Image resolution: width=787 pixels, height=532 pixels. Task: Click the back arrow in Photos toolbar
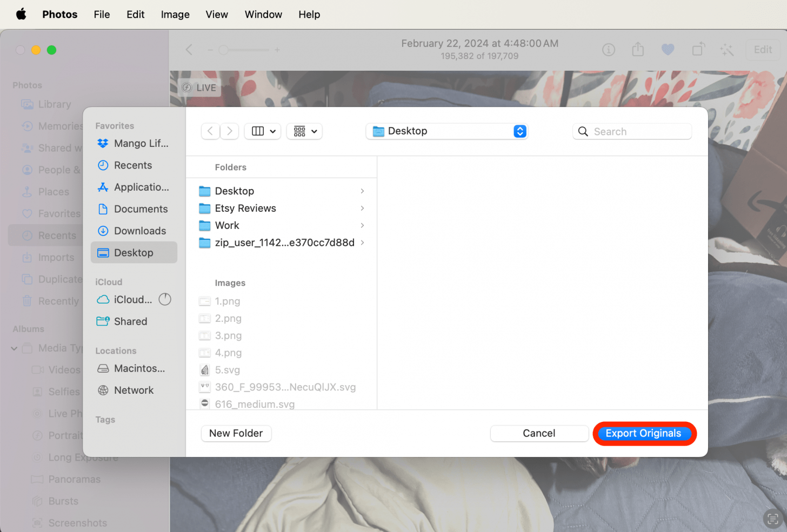pyautogui.click(x=189, y=50)
